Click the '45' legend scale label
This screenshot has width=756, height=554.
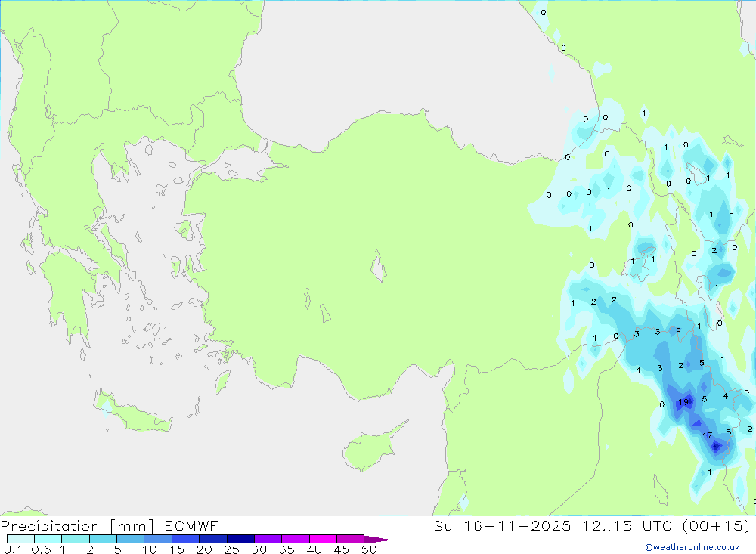pyautogui.click(x=342, y=549)
